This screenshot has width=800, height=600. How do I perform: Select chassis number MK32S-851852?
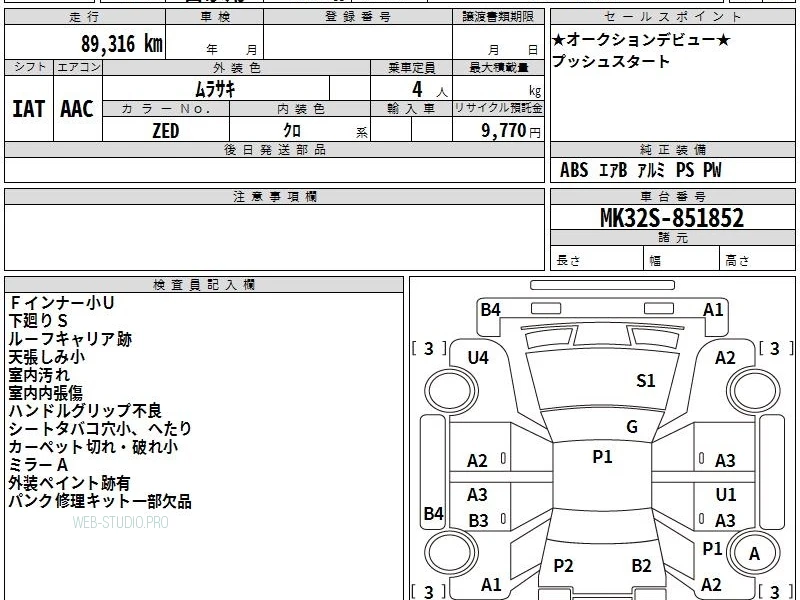click(672, 218)
